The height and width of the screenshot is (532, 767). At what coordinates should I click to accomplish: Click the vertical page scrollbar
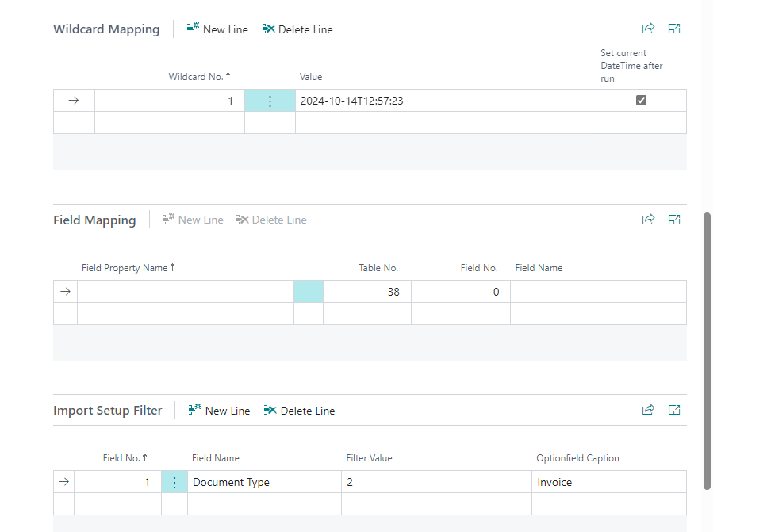point(707,350)
